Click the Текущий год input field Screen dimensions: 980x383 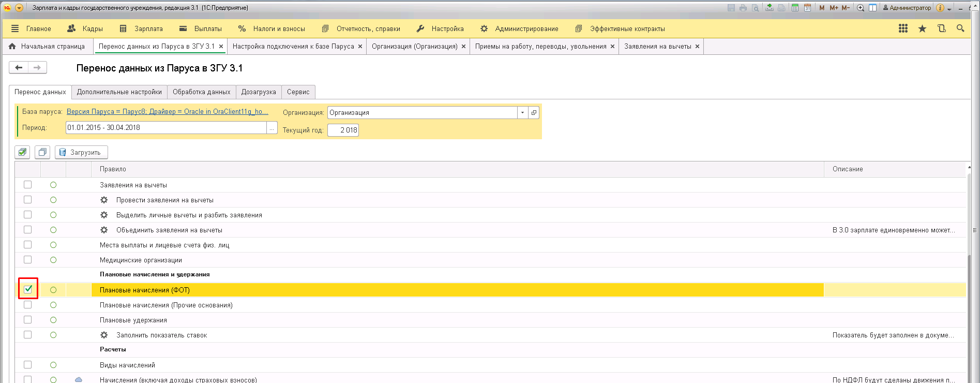click(343, 130)
